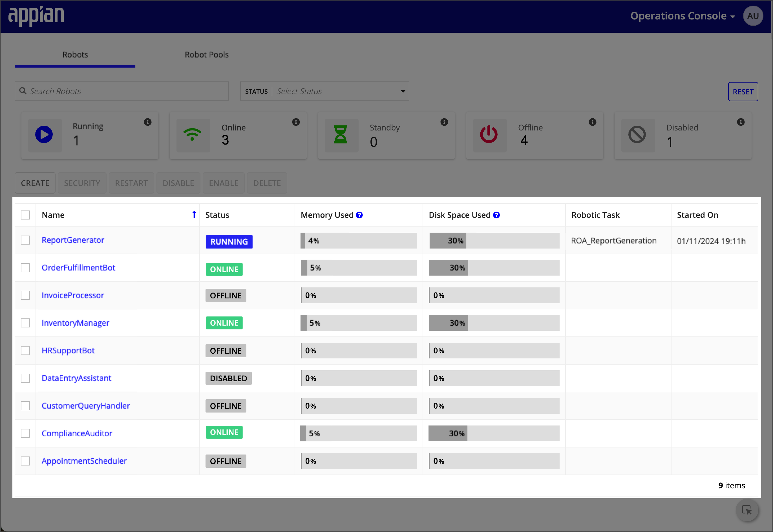Open the ReportGenerator robot link

pyautogui.click(x=73, y=240)
